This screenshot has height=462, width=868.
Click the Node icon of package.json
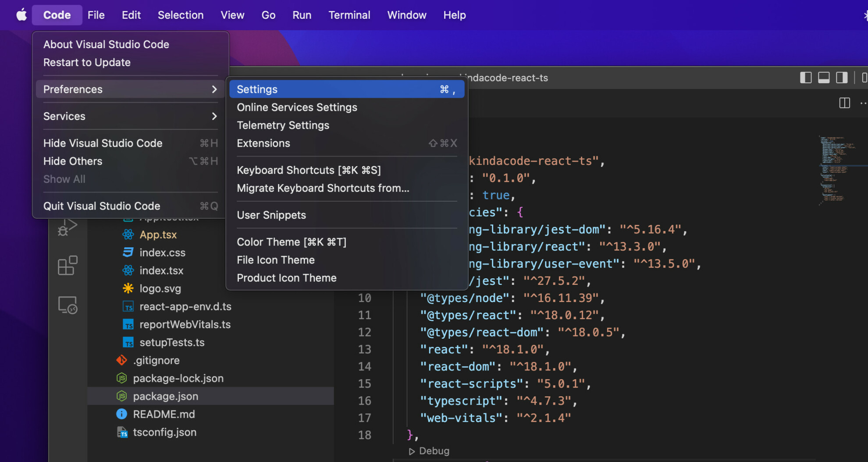coord(121,396)
